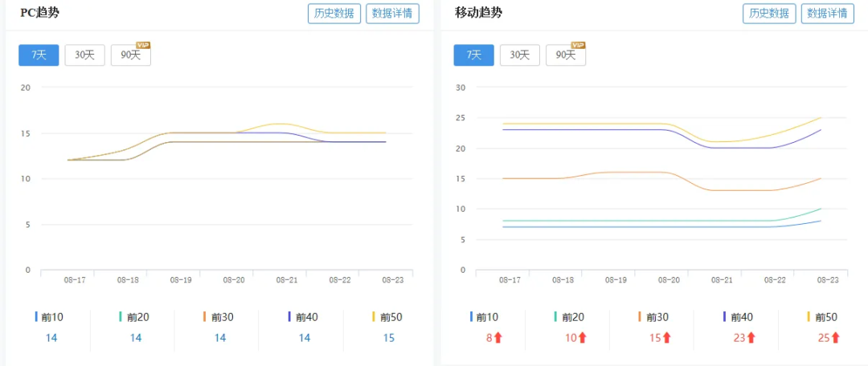Image resolution: width=868 pixels, height=366 pixels.
Task: Toggle 前10 legend in PC趋势 chart
Action: click(x=49, y=317)
